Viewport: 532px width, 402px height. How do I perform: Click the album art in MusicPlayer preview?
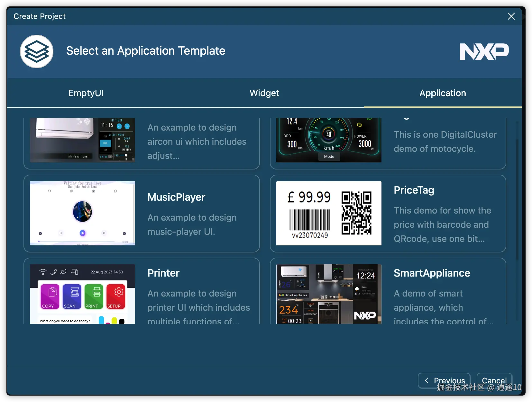(x=83, y=212)
